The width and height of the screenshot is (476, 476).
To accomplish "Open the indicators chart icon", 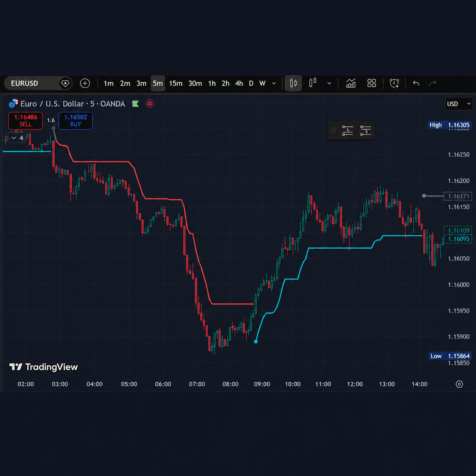I will pyautogui.click(x=351, y=83).
